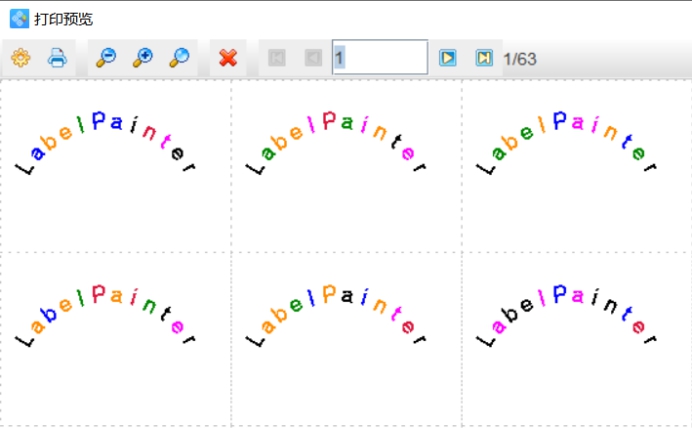The width and height of the screenshot is (692, 428).
Task: Click the printer icon to print labels
Action: coord(57,58)
